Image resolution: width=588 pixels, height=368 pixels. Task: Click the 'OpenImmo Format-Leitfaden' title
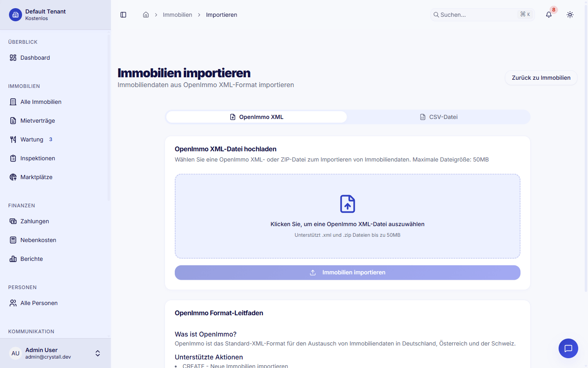point(219,313)
